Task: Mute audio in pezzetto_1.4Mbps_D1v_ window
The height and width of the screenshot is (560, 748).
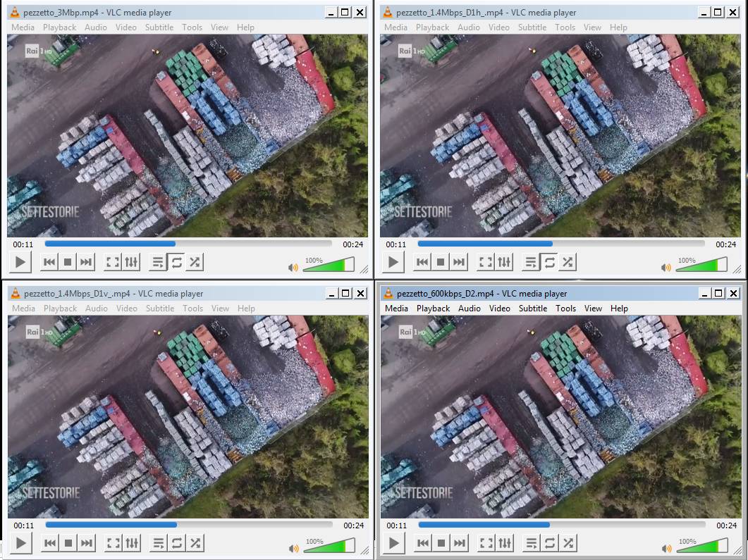Action: 294,549
